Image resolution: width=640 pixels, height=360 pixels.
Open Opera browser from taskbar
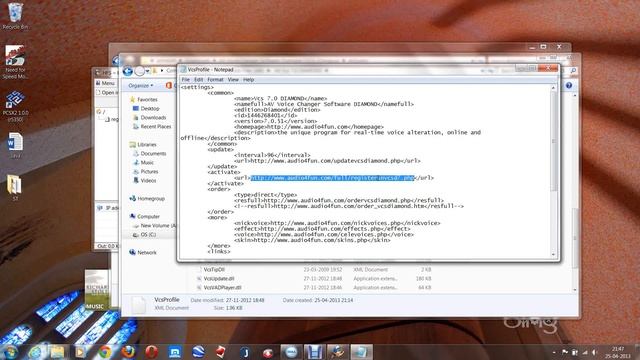click(x=151, y=352)
